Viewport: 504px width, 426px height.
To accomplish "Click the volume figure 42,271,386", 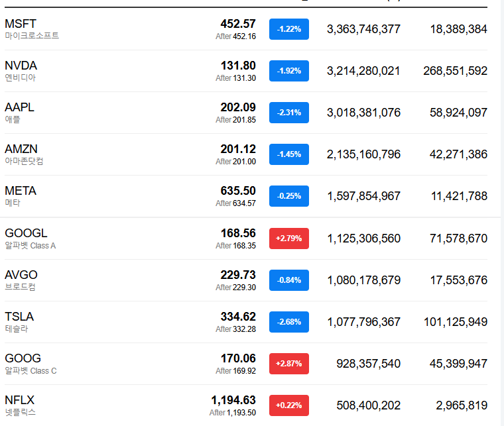I will (458, 154).
